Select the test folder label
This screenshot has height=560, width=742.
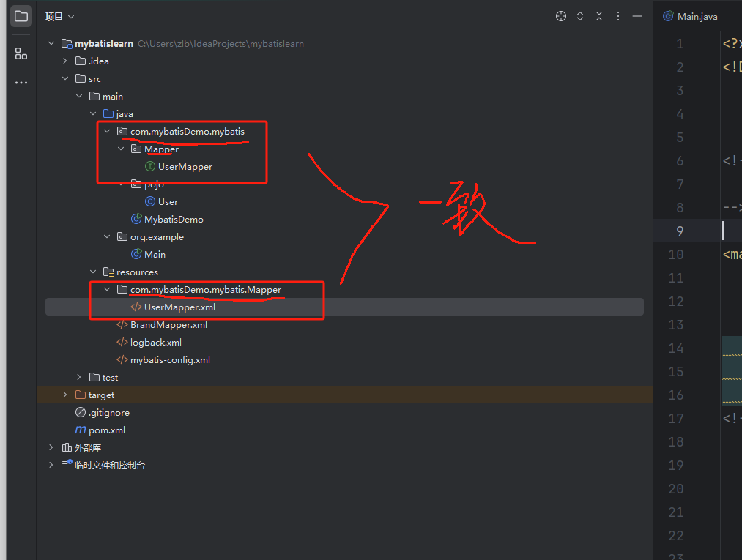(x=110, y=378)
